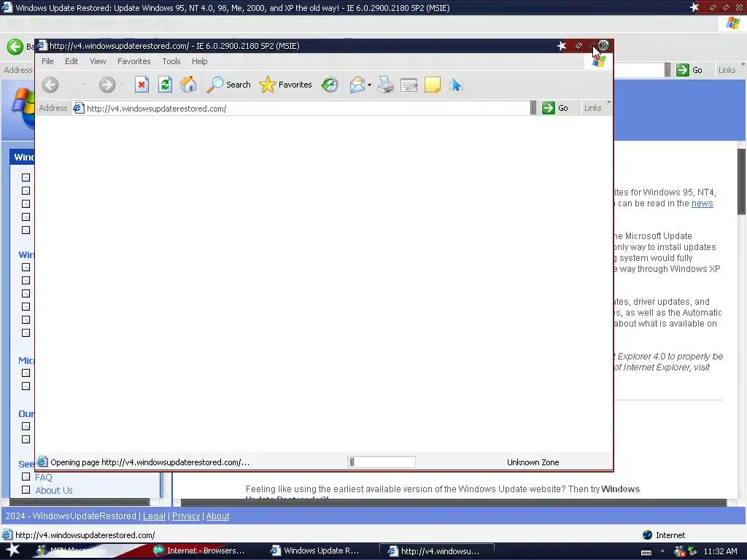
Task: Open the Edit menu
Action: [71, 61]
